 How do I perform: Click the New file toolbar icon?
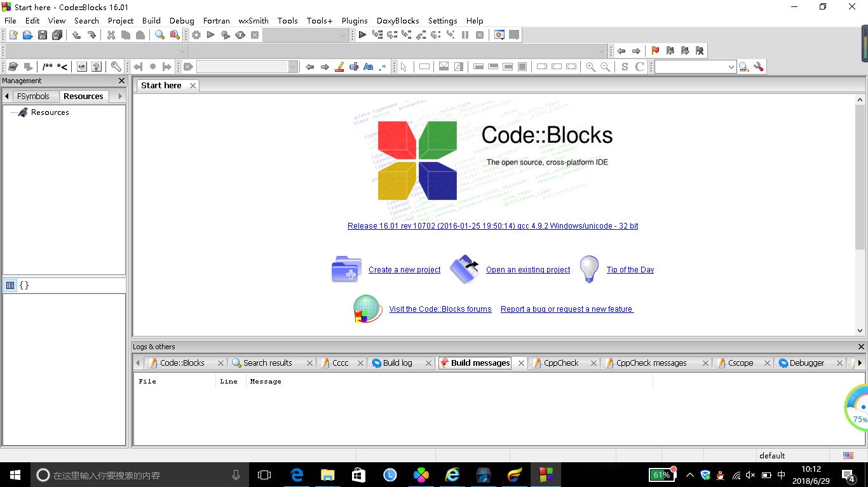click(13, 35)
